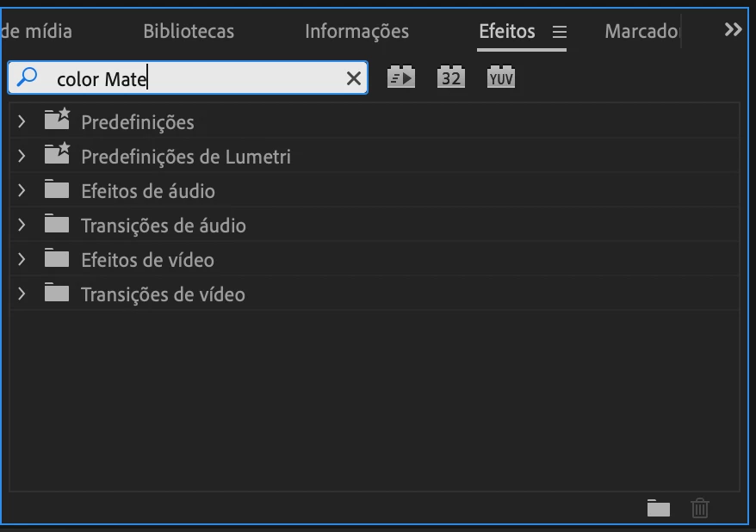Expand the Transições de vídeo folder
Image resolution: width=756 pixels, height=532 pixels.
[x=22, y=294]
